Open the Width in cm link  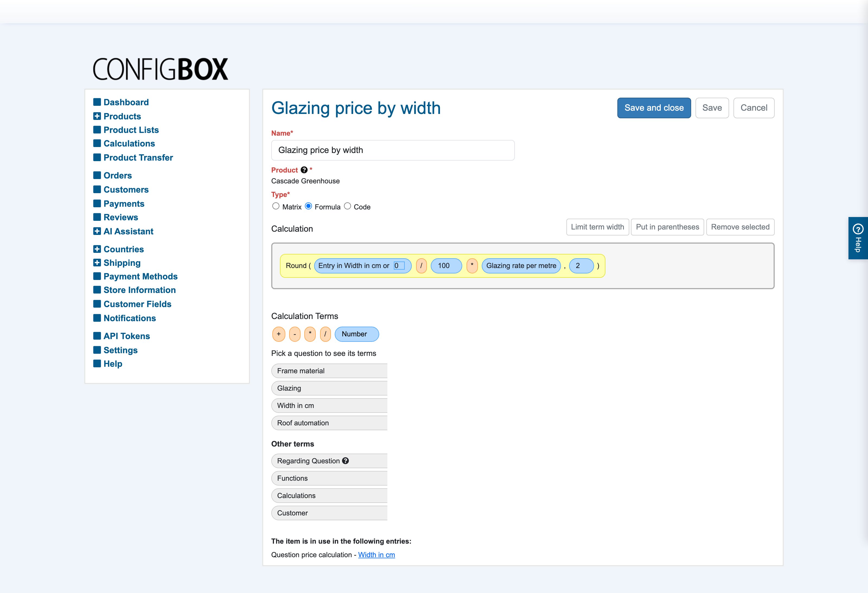click(x=376, y=555)
